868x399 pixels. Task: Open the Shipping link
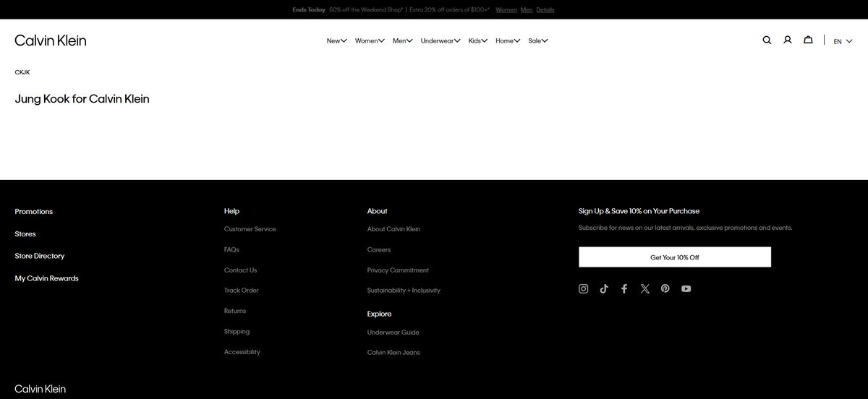click(237, 332)
